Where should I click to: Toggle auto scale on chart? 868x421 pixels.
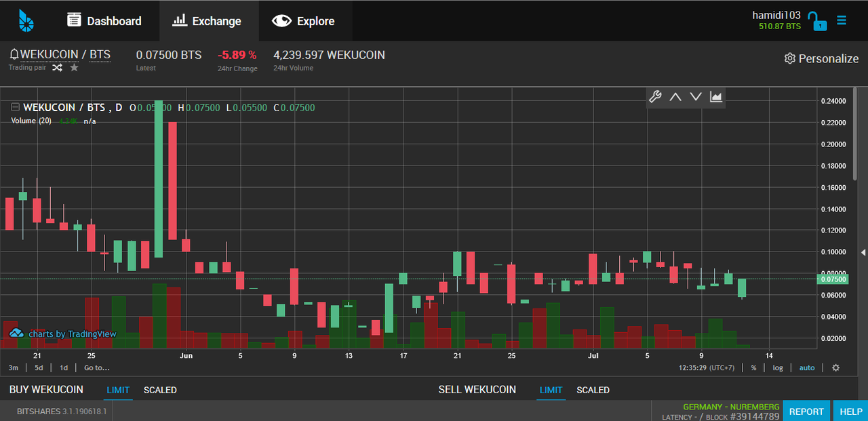pyautogui.click(x=807, y=368)
